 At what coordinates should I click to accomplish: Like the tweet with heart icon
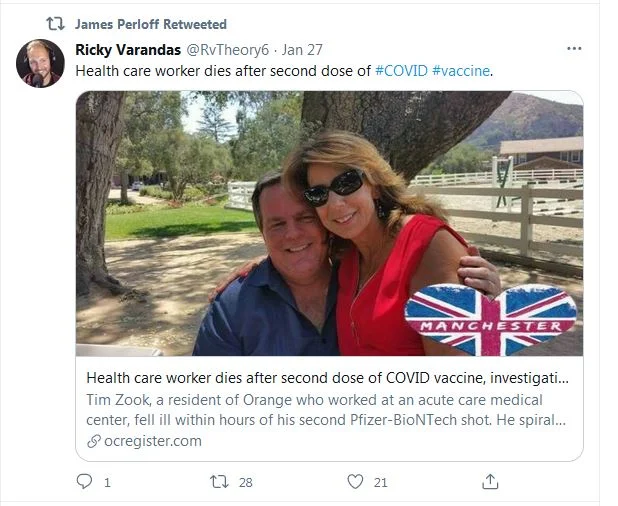coord(355,482)
